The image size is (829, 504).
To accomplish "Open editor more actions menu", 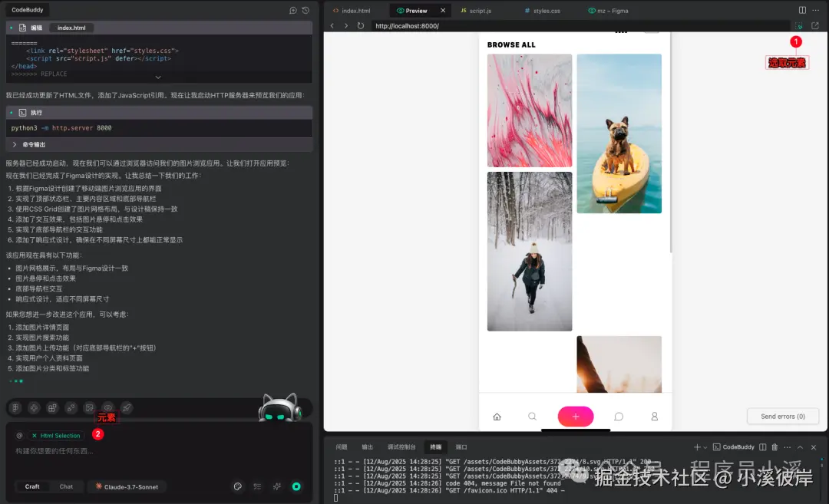I will [x=816, y=10].
